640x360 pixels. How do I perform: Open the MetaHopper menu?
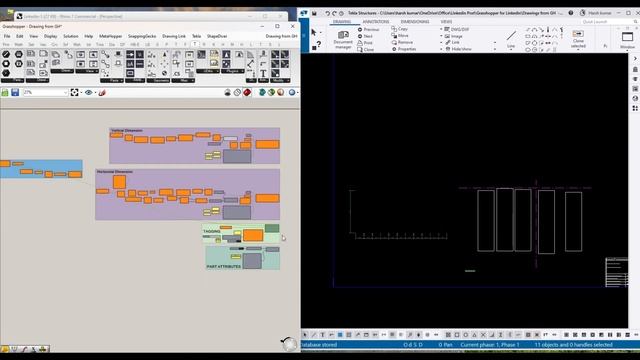tap(111, 36)
